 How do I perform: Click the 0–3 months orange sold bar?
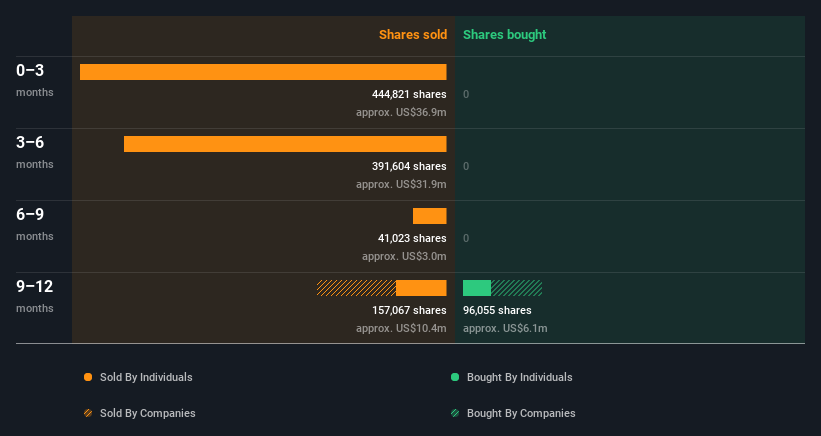tap(263, 72)
